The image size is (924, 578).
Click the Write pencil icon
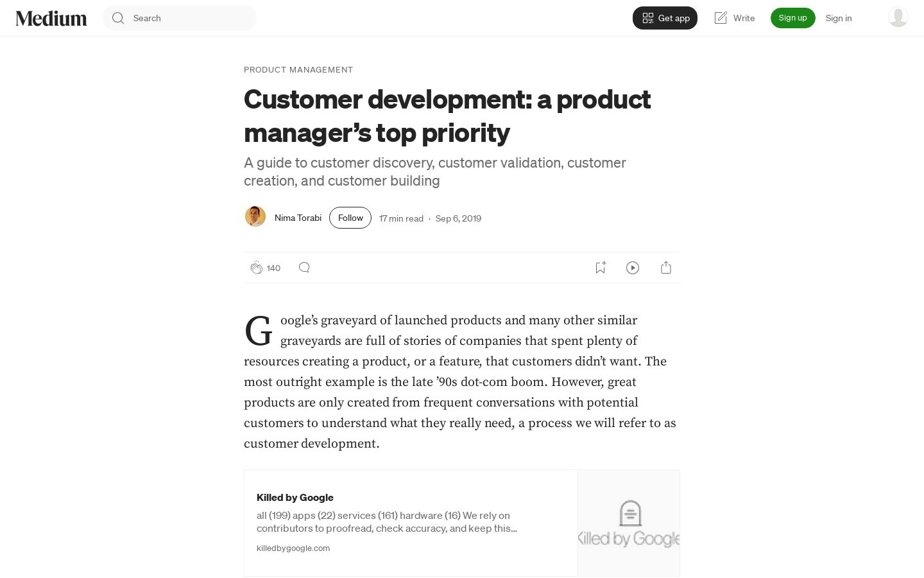click(x=721, y=18)
